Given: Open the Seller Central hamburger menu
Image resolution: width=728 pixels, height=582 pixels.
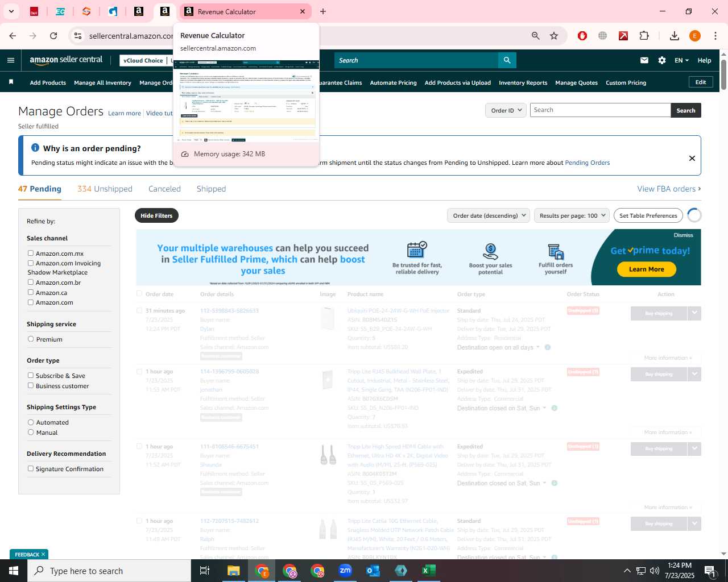Looking at the screenshot, I should tap(11, 60).
